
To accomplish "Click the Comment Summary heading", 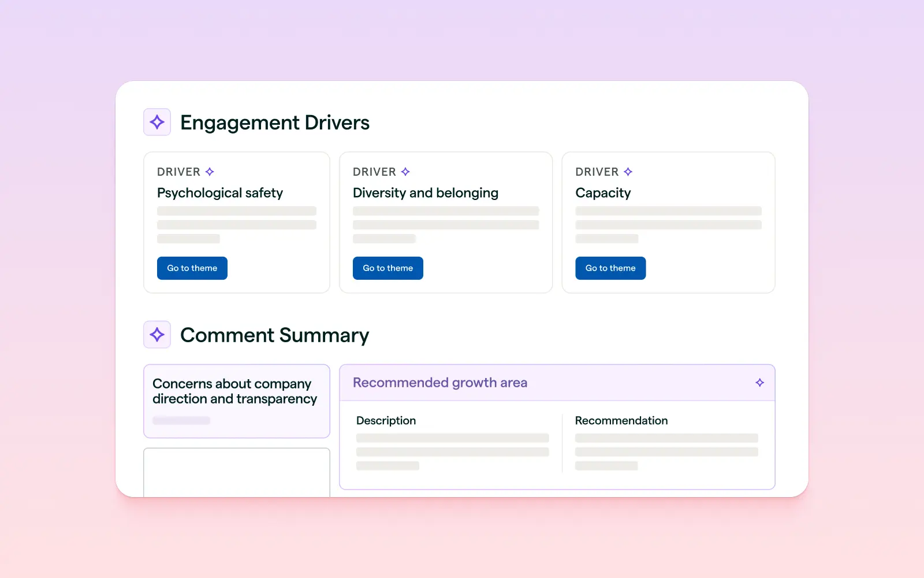I will click(x=275, y=335).
